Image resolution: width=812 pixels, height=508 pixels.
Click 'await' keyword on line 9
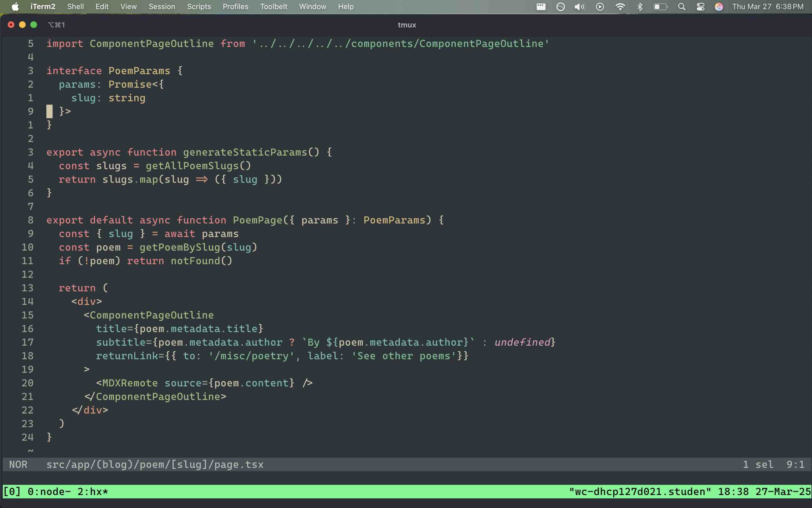click(180, 234)
